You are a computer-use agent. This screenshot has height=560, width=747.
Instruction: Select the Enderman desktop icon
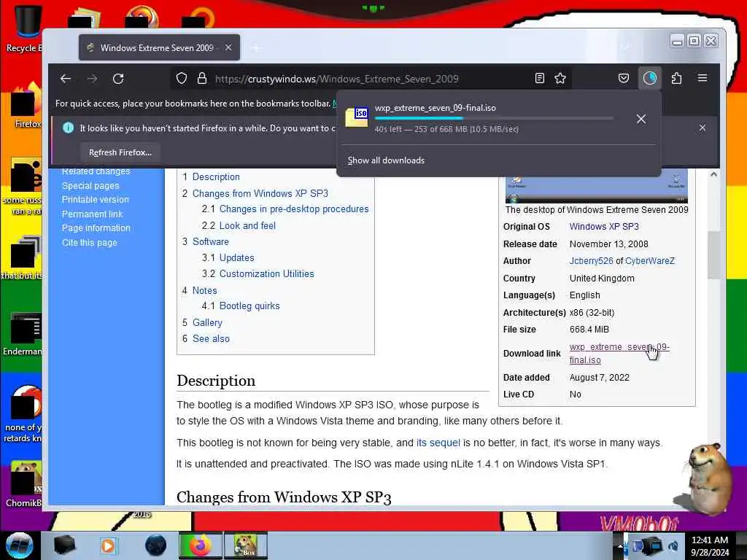23,335
